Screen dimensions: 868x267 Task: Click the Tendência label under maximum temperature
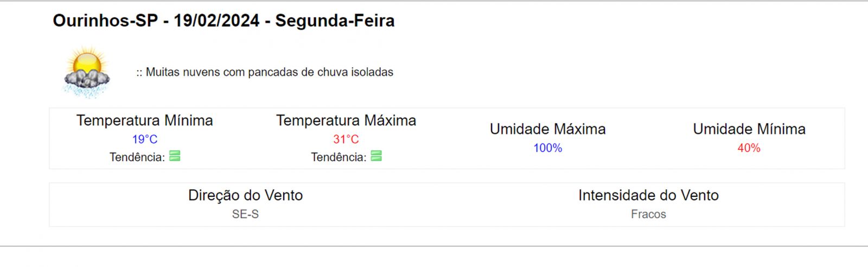click(339, 157)
